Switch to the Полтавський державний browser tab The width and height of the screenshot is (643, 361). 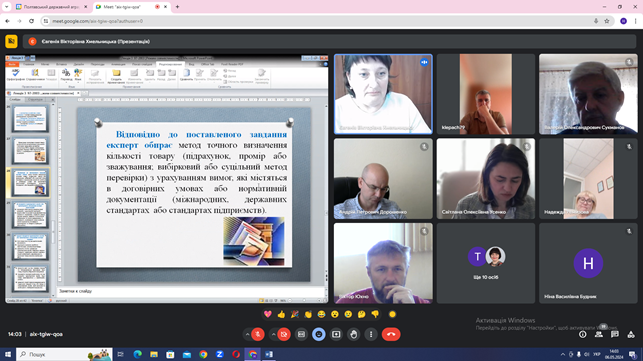[x=52, y=7]
